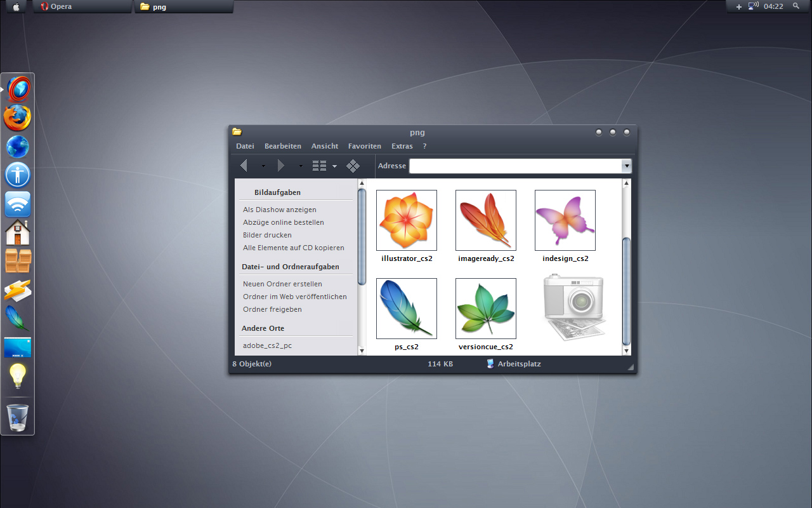Open the views dropdown arrow
Image resolution: width=812 pixels, height=508 pixels.
334,166
